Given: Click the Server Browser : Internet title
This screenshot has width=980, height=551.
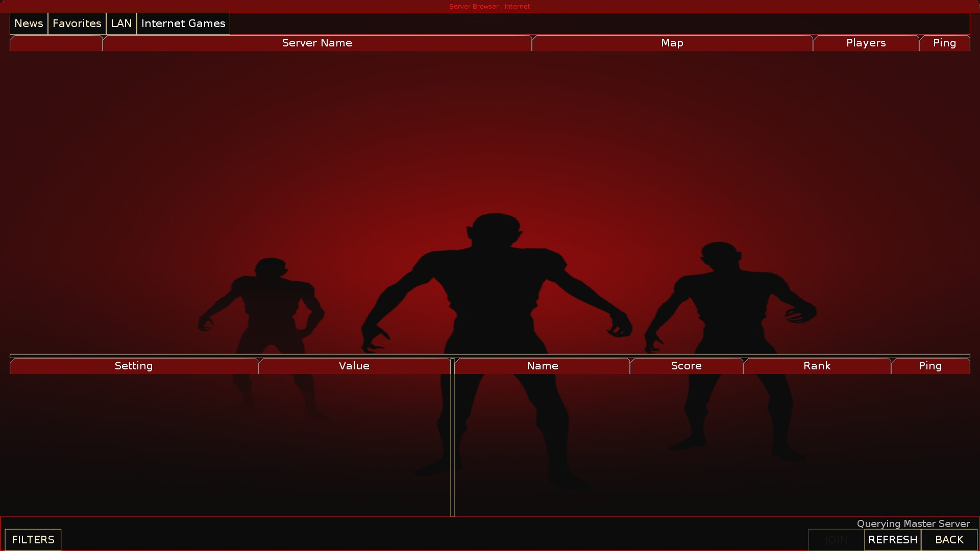Looking at the screenshot, I should [x=489, y=7].
